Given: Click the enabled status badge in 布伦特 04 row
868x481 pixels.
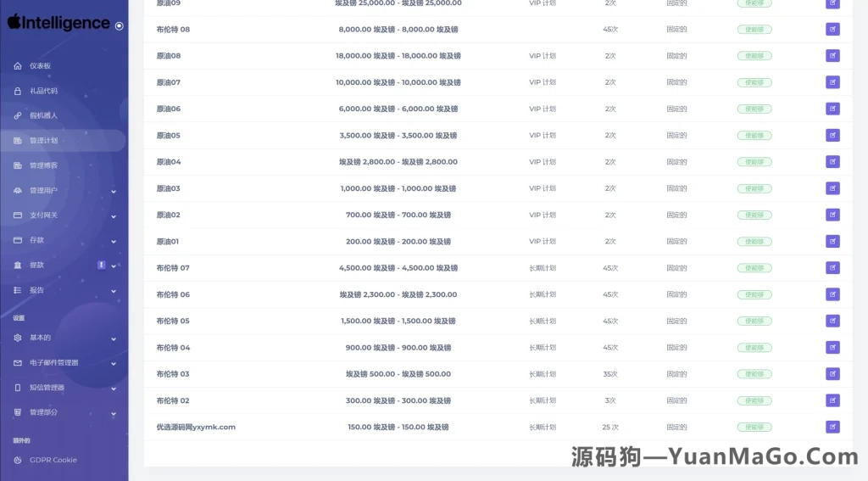Looking at the screenshot, I should click(754, 348).
